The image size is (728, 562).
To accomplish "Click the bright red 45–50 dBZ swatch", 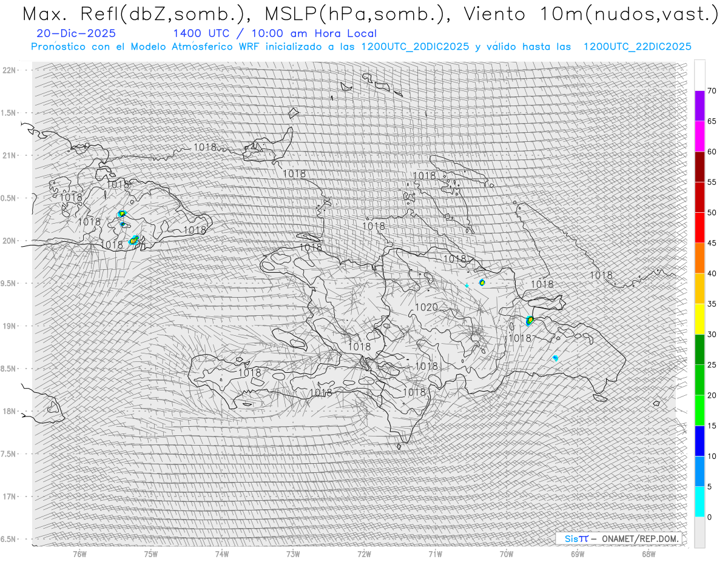I will 699,228.
